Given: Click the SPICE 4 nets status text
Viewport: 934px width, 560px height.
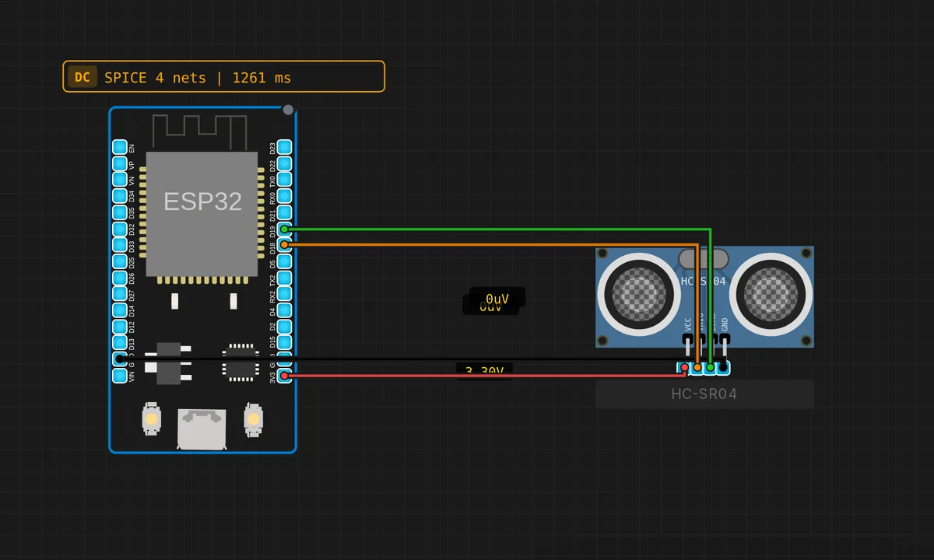Looking at the screenshot, I should tap(198, 78).
